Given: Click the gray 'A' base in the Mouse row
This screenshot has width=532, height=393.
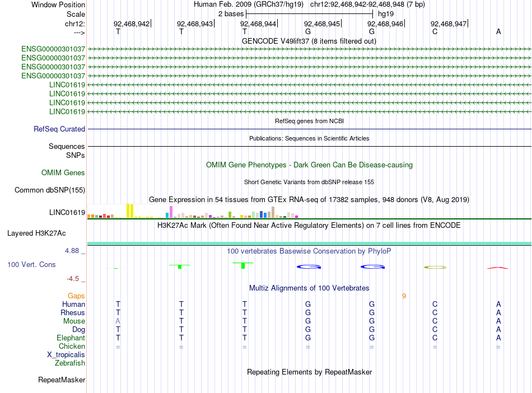Looking at the screenshot, I should click(x=118, y=321).
